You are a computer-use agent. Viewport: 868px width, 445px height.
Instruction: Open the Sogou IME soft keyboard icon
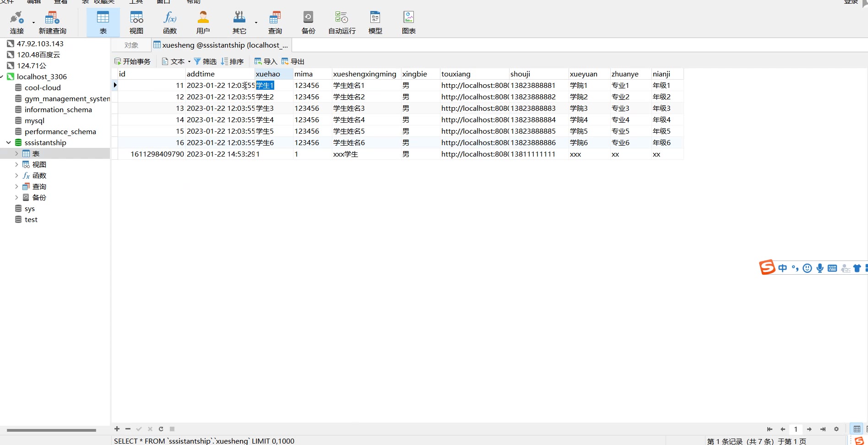coord(833,268)
